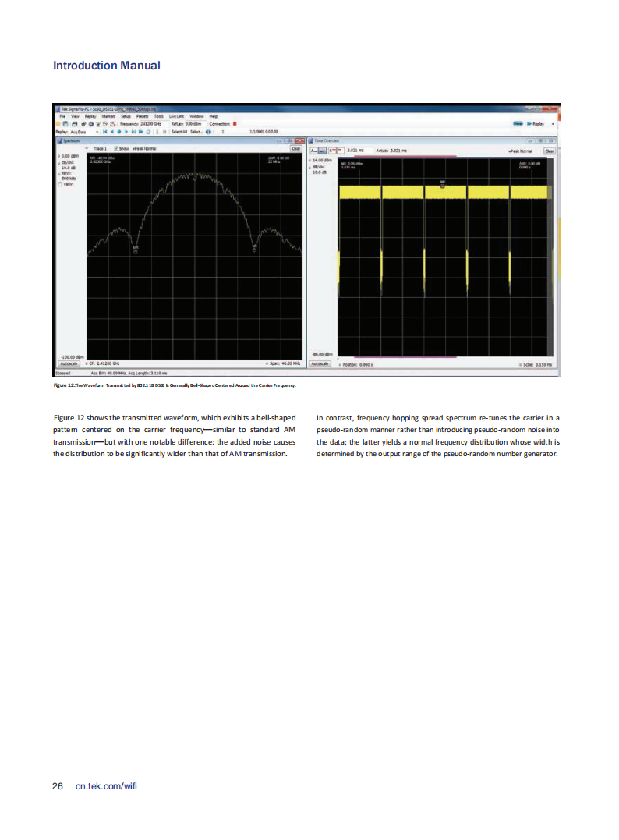Click Autoscale in Spectrum panel
Viewport: 619px width, 840px height.
69,363
